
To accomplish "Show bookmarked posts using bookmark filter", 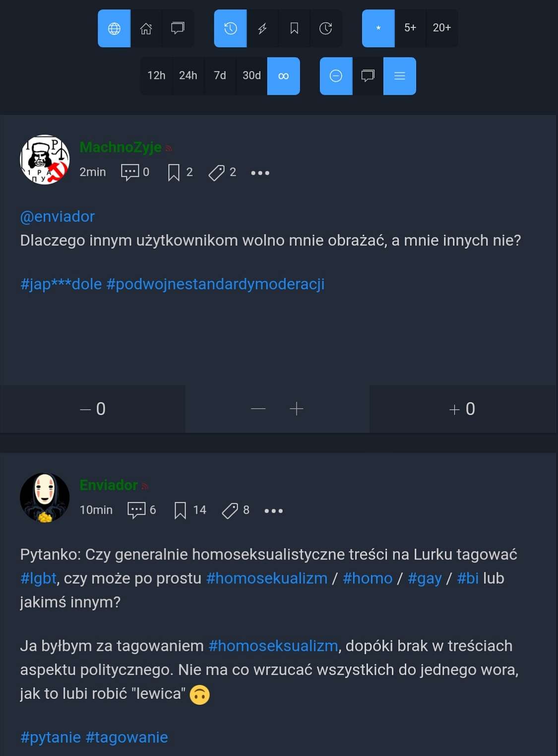I will click(x=294, y=28).
